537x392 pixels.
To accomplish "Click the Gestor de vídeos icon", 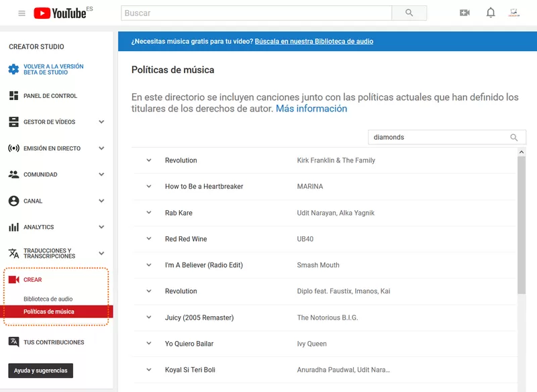I will click(x=13, y=122).
